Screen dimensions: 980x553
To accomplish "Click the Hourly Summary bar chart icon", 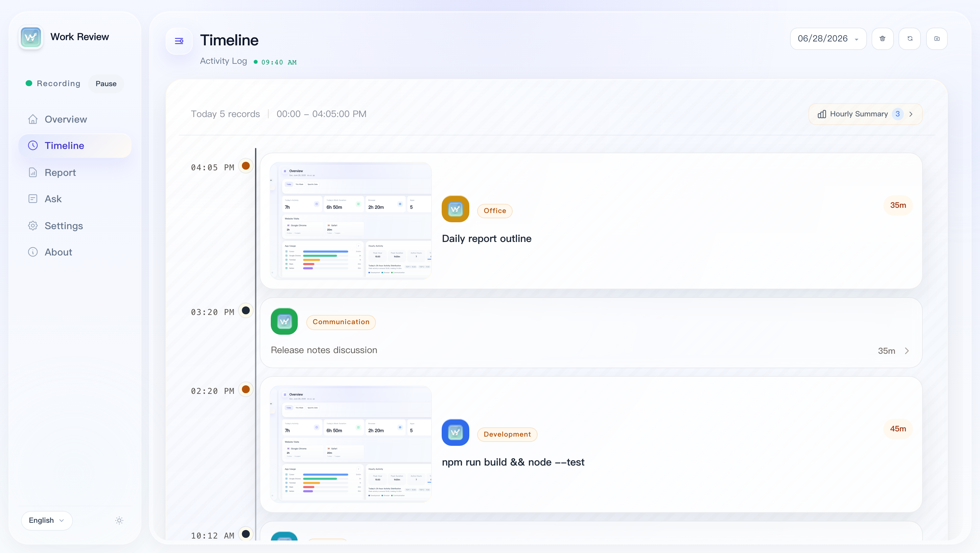I will pyautogui.click(x=822, y=114).
